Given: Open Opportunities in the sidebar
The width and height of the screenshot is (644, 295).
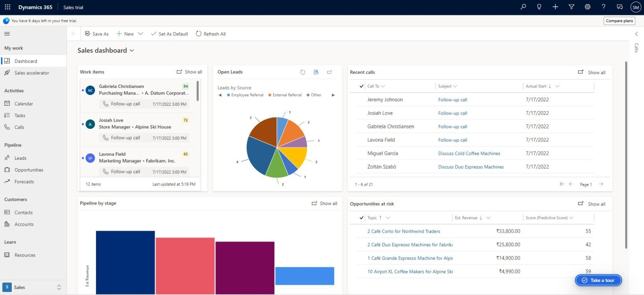Looking at the screenshot, I should pos(33,170).
